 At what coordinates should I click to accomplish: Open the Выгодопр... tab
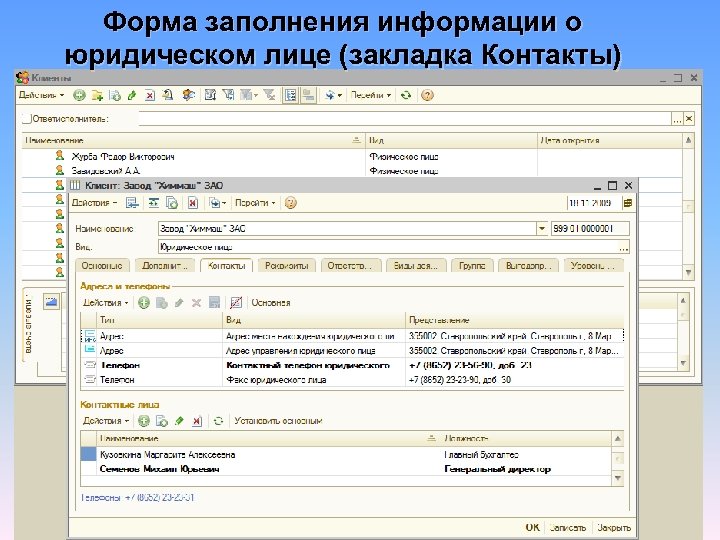point(529,266)
